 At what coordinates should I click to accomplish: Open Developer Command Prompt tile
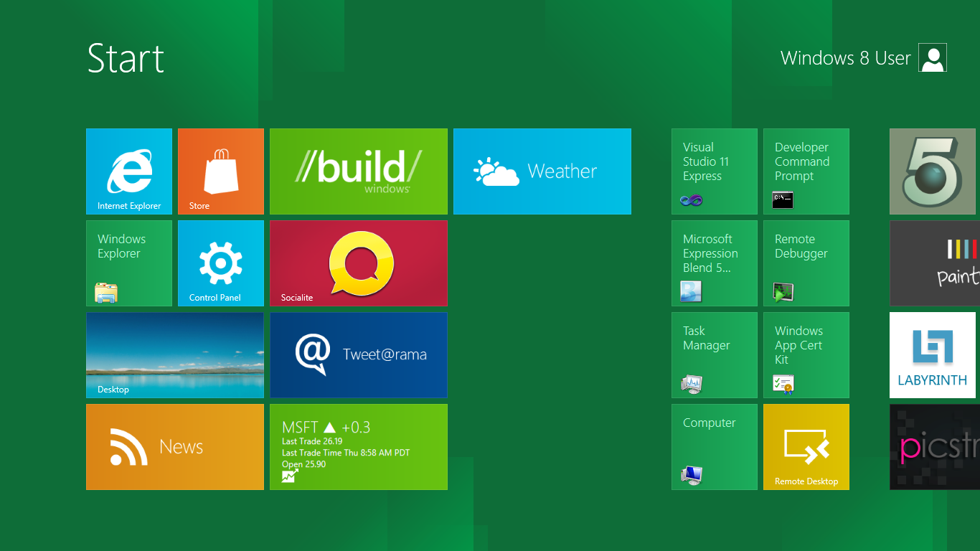point(806,171)
